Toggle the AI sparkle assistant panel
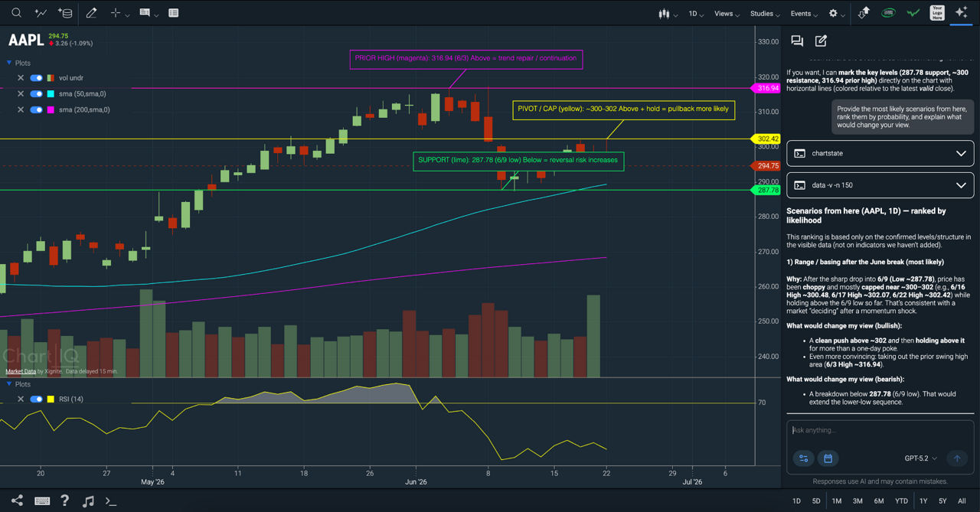Image resolution: width=980 pixels, height=512 pixels. tap(961, 13)
